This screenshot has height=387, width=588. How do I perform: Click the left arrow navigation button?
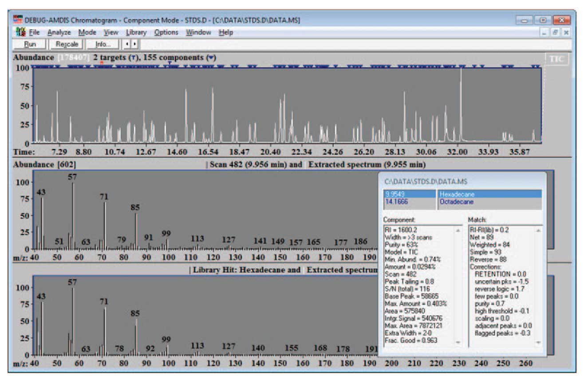(127, 44)
